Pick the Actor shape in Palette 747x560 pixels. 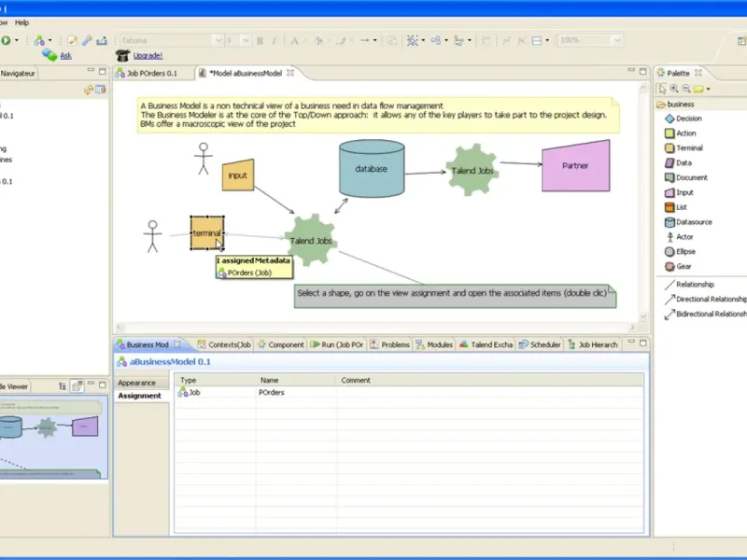click(680, 237)
